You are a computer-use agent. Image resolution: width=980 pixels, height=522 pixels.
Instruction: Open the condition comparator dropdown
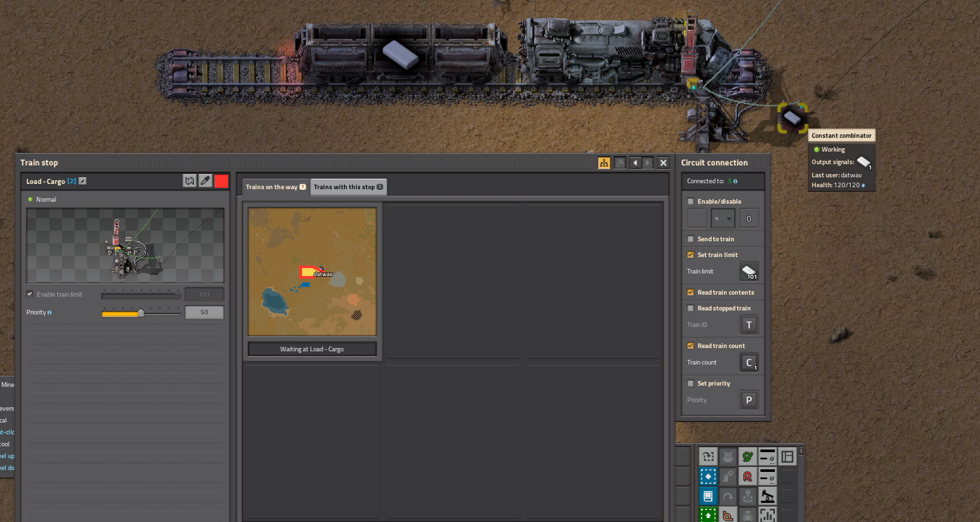[723, 218]
